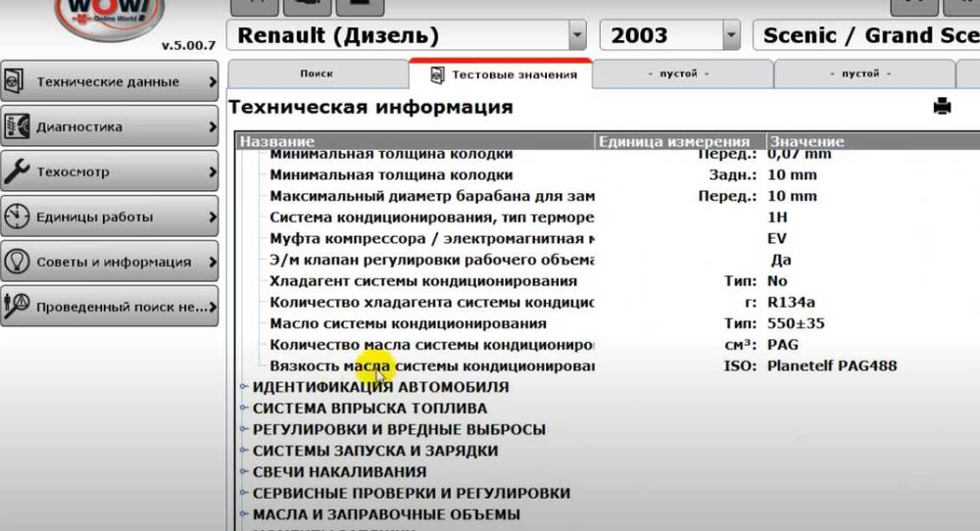Viewport: 980px width, 531px height.
Task: Switch to the Поиск tab
Action: click(318, 73)
